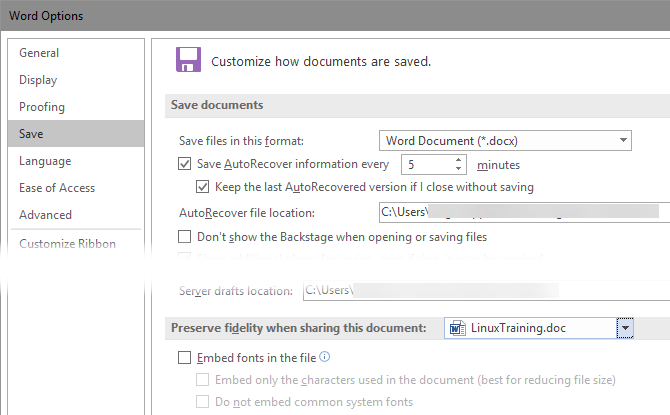Open the Advanced options category
Image resolution: width=670 pixels, height=415 pixels.
point(45,215)
